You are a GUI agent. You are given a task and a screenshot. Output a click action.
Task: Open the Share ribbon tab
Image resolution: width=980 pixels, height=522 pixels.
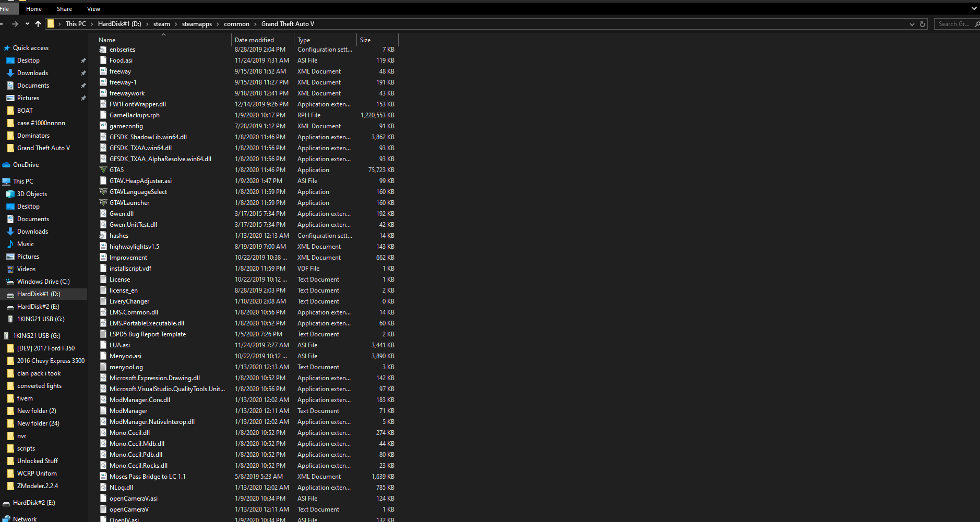[64, 9]
